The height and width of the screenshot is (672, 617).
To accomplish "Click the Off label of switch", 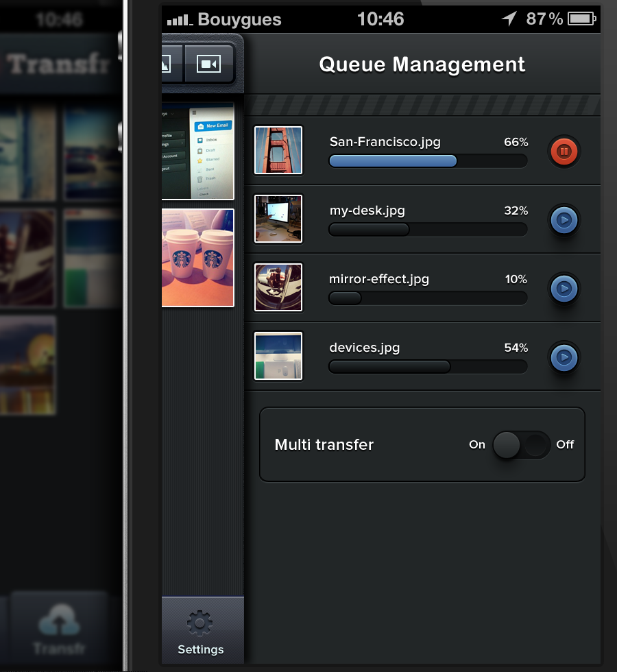I will click(565, 445).
